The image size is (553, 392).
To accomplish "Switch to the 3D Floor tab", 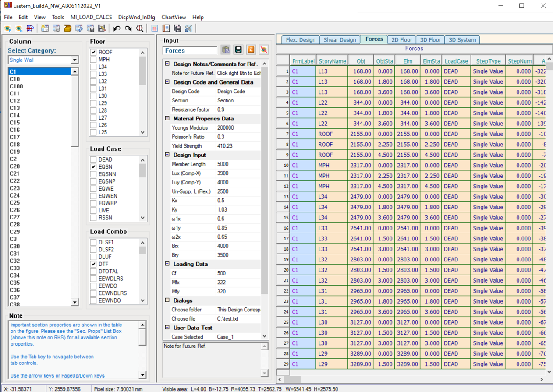I will [x=430, y=39].
